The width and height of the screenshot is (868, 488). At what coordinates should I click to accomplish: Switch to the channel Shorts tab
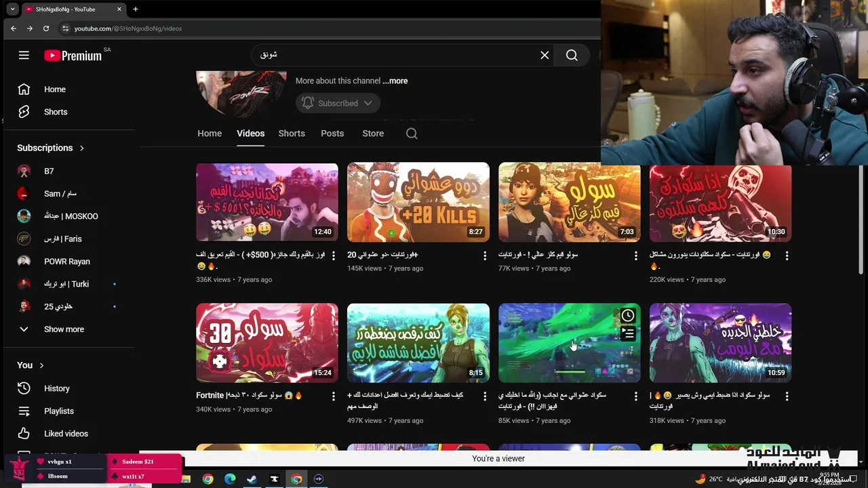292,134
